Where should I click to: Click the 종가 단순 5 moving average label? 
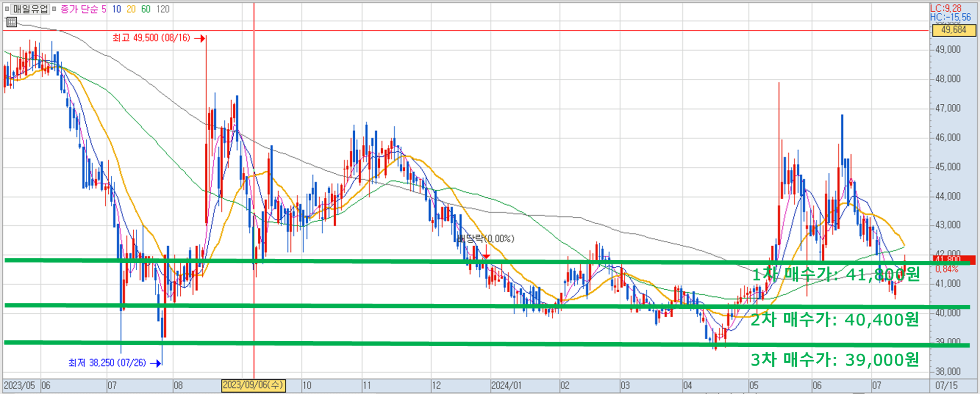click(x=83, y=9)
